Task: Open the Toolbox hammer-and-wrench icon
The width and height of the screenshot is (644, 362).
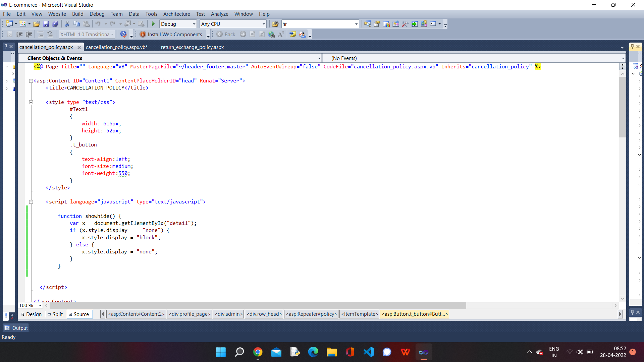Action: click(x=405, y=24)
